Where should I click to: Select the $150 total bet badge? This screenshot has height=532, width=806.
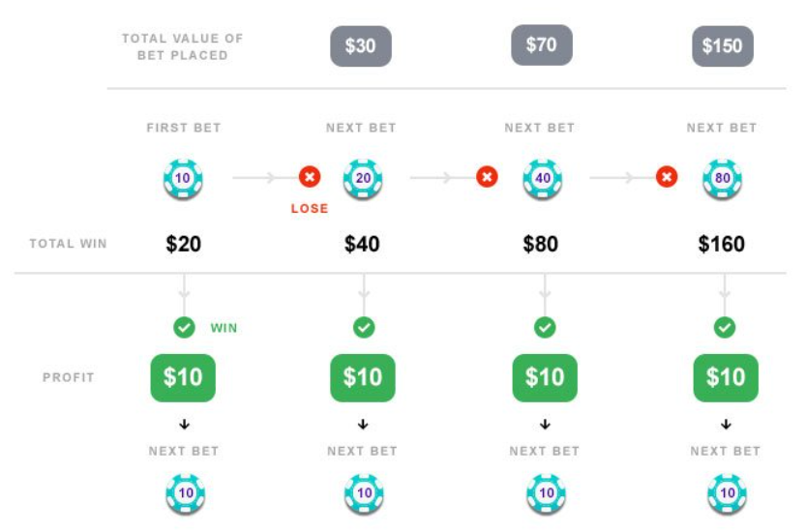pos(723,46)
